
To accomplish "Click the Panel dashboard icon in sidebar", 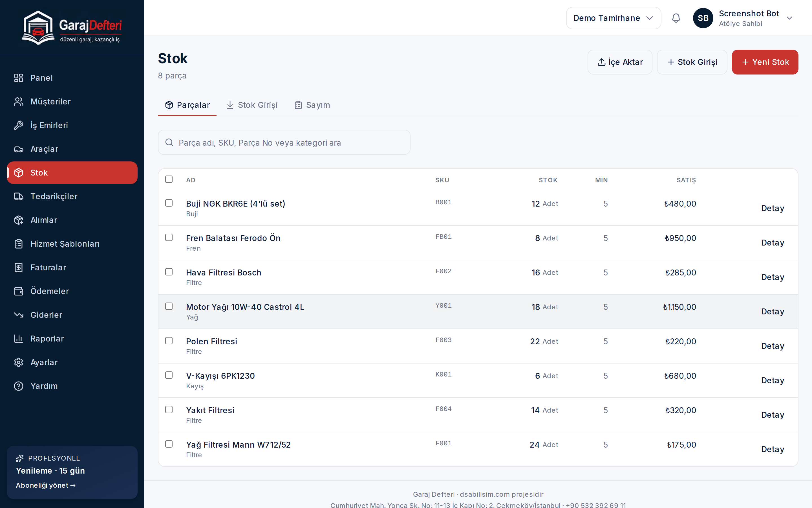I will tap(18, 78).
